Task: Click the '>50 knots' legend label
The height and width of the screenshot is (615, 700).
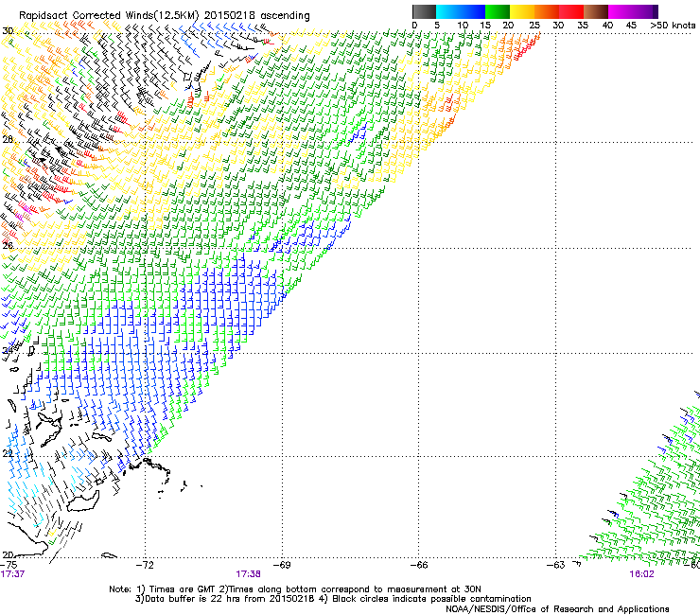Action: (x=673, y=26)
